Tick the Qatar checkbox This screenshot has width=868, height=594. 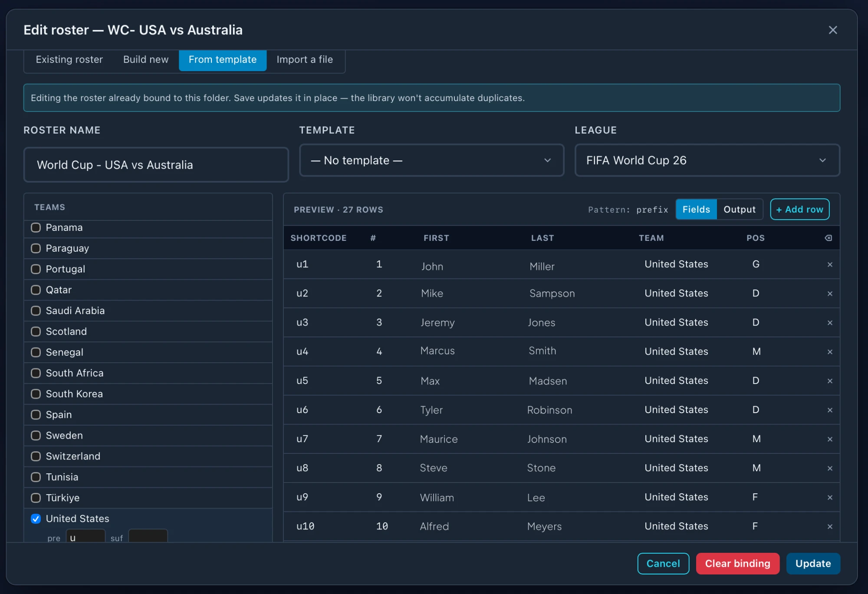point(36,290)
